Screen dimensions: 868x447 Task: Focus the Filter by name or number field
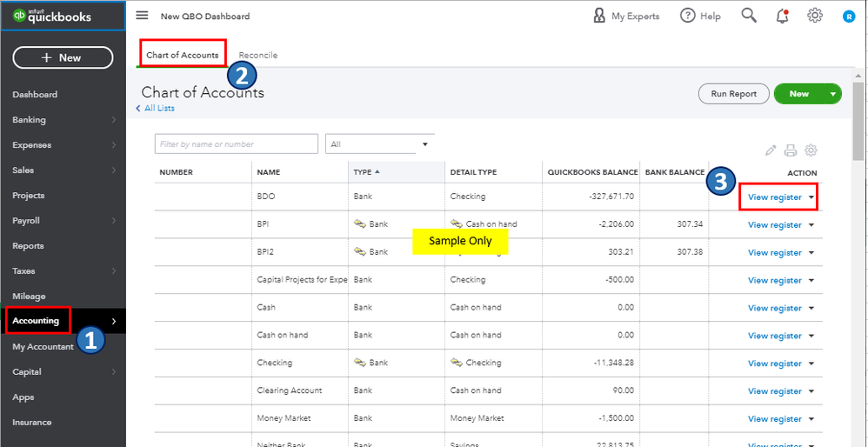237,143
